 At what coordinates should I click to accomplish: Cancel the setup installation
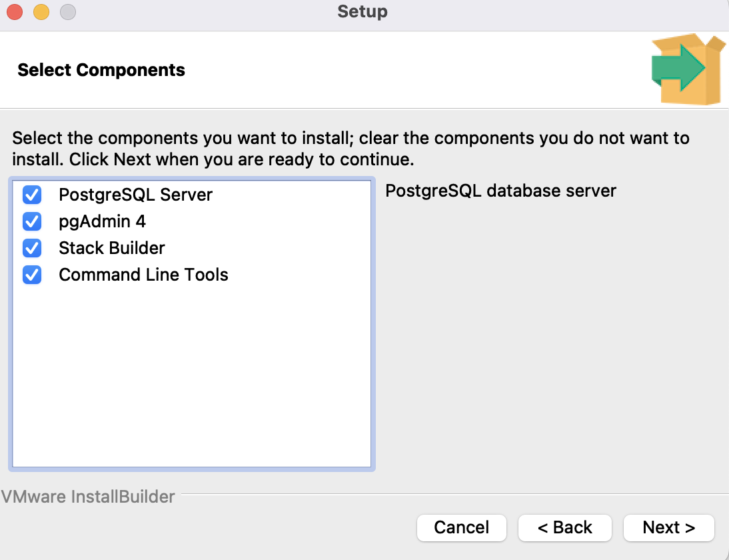point(462,528)
